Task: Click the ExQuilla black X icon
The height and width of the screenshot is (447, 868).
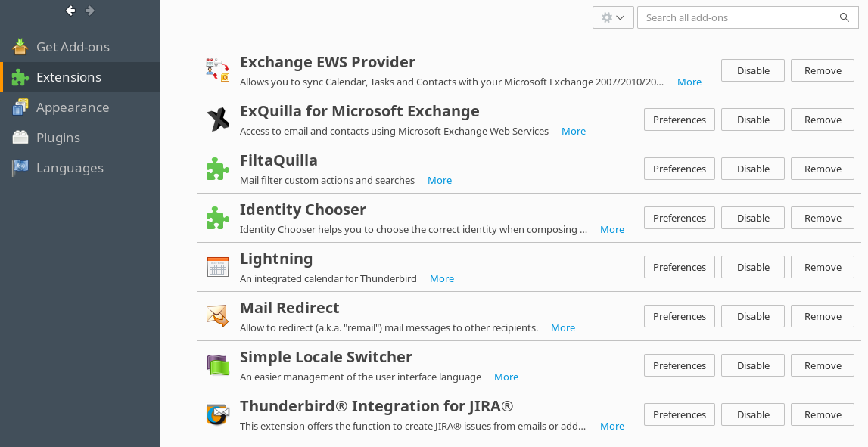Action: [x=218, y=120]
